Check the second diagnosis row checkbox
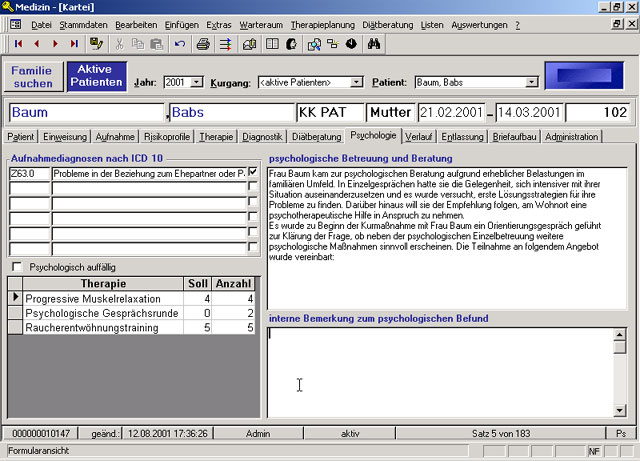This screenshot has height=461, width=640. [253, 187]
